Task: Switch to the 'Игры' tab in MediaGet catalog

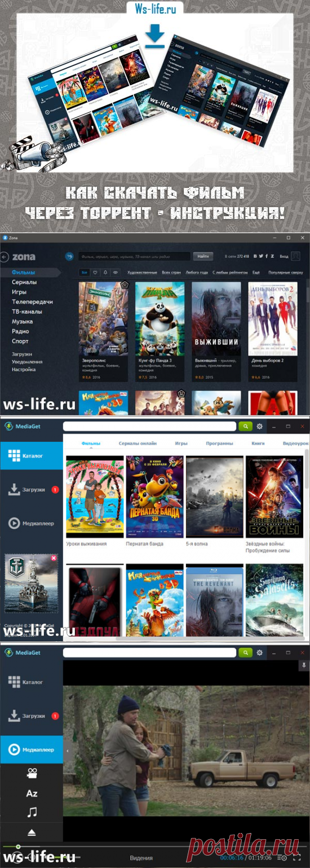Action: point(181,444)
